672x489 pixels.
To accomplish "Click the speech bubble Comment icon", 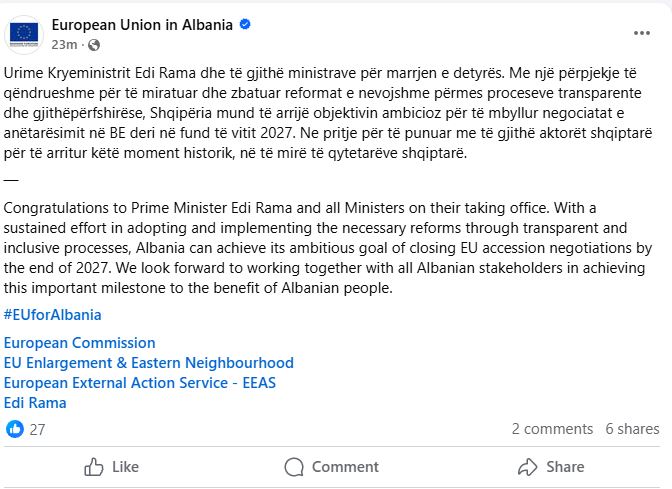I will [x=294, y=467].
